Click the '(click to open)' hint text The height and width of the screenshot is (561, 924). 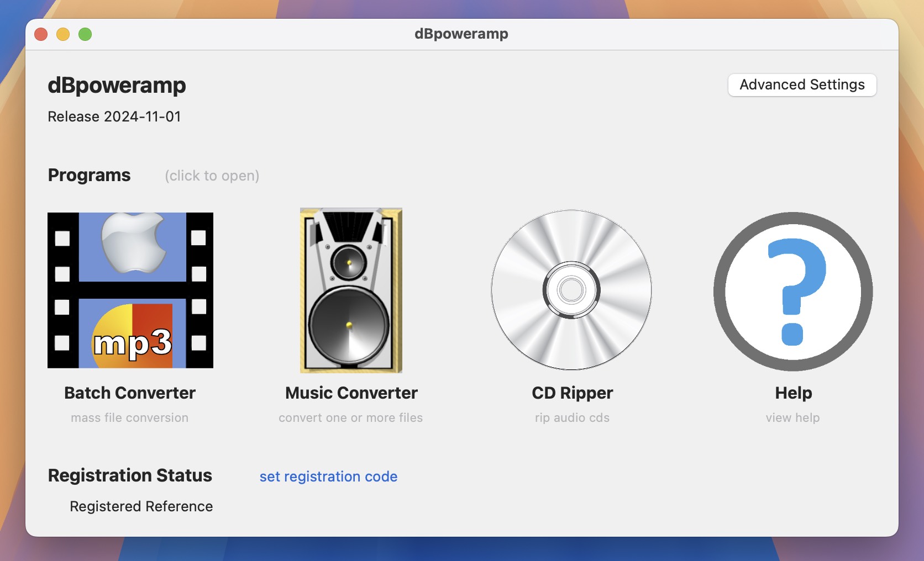pos(212,176)
